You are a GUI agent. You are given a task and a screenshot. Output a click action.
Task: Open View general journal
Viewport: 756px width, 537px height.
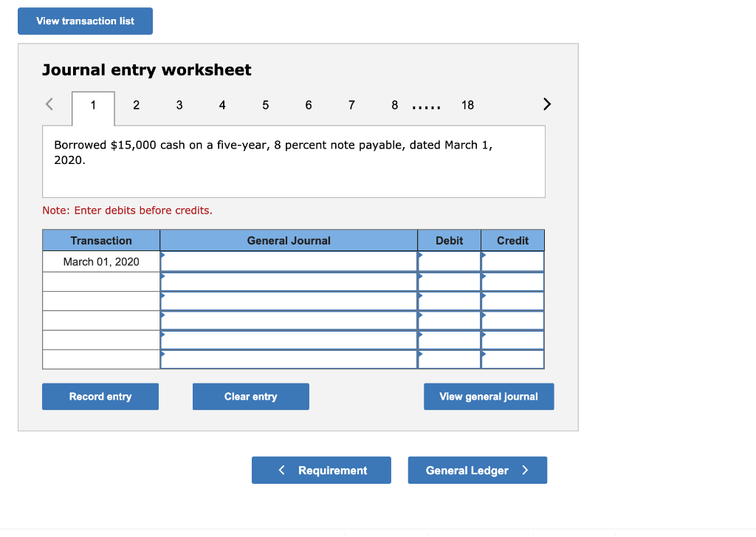click(x=489, y=397)
